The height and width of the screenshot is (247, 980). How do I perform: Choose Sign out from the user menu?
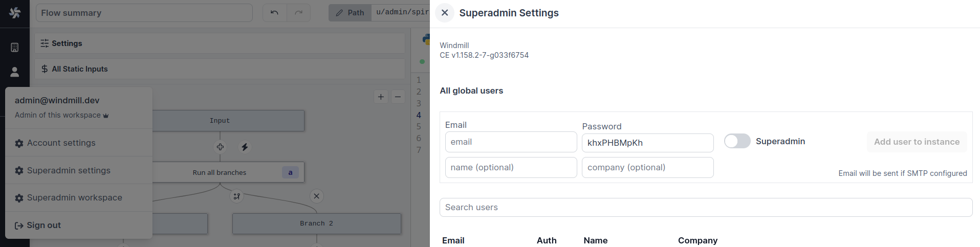coord(43,226)
